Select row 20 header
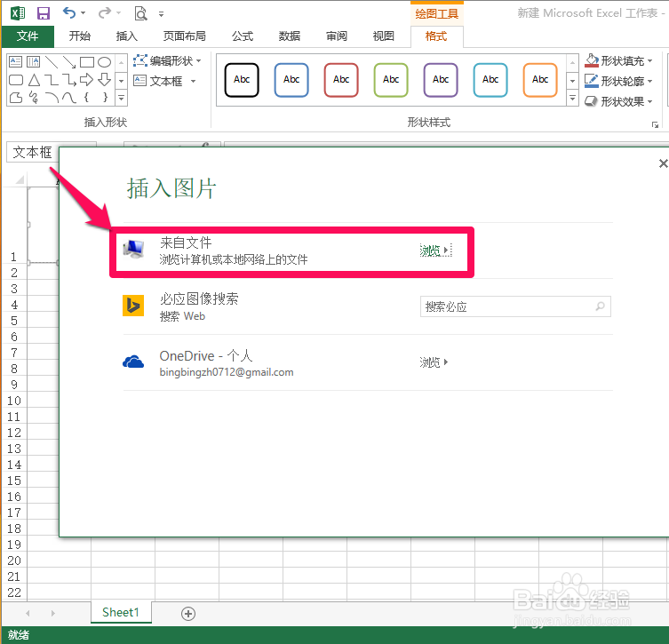This screenshot has height=644, width=669. pos(14,561)
